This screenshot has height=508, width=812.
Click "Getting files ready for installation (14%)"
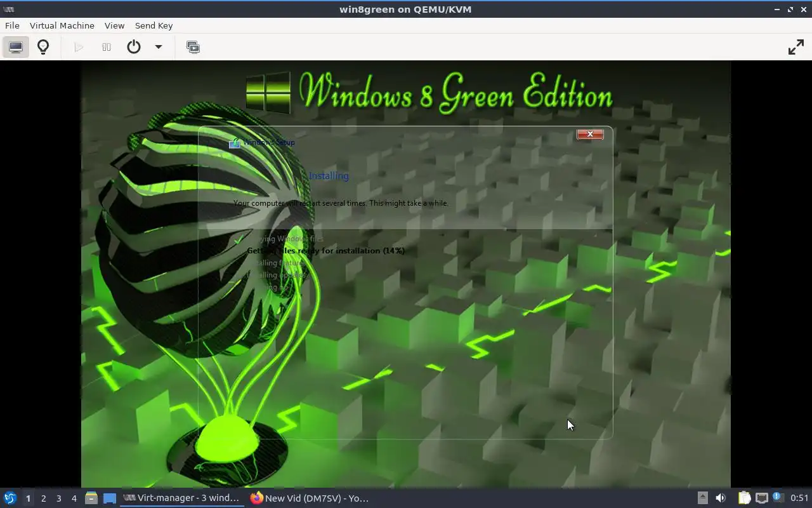point(325,251)
